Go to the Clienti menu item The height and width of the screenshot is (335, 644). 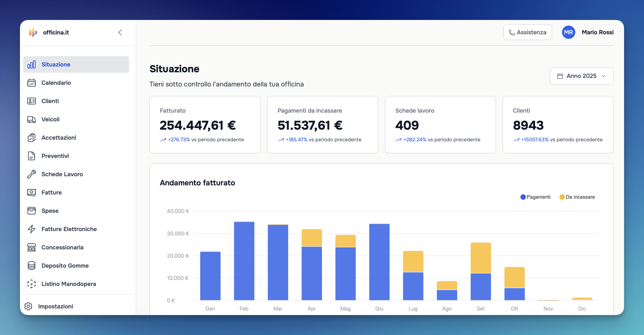coord(50,101)
